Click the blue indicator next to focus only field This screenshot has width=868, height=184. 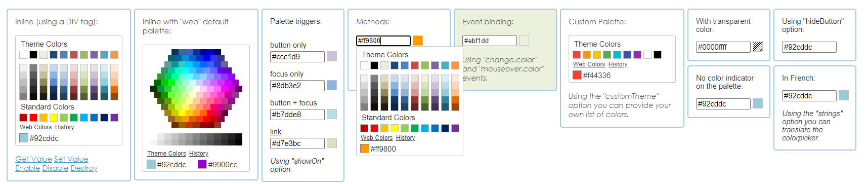(x=331, y=85)
